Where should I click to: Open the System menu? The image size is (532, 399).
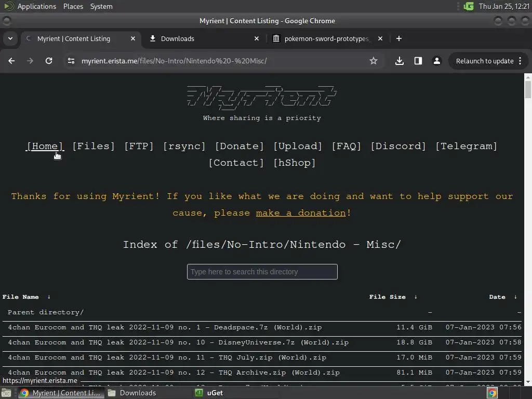(101, 6)
